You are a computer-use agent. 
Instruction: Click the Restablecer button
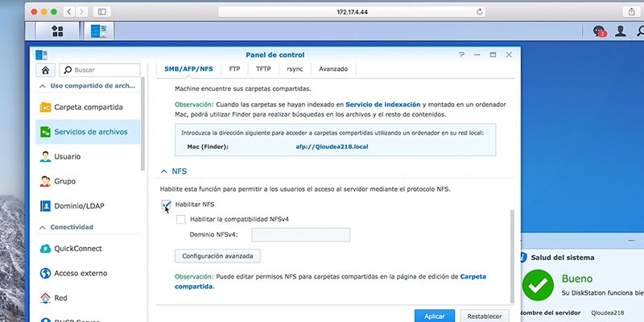coord(485,316)
